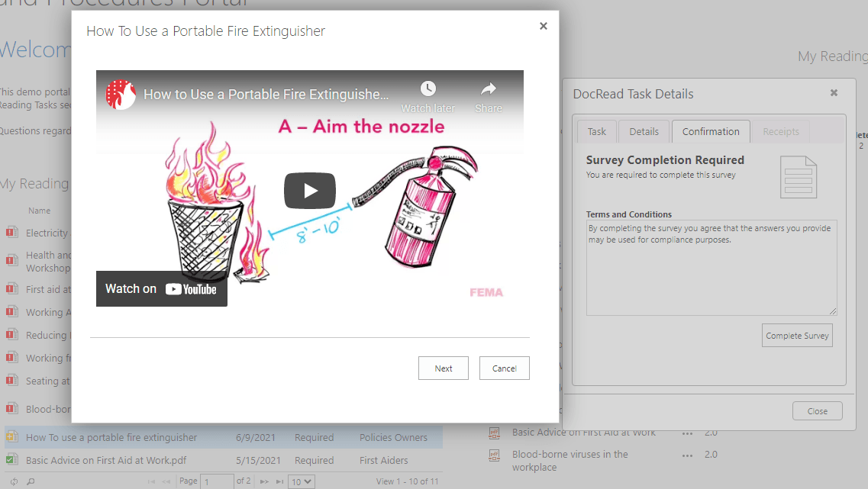Click the Watch later clock icon

428,89
